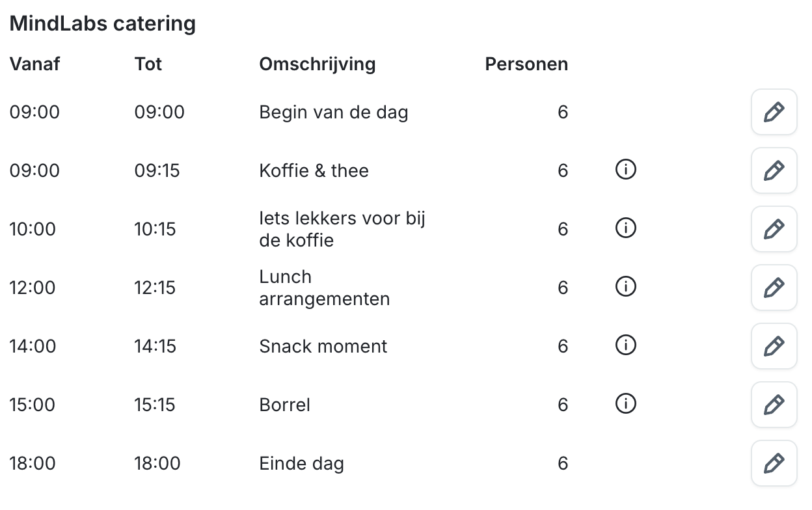Open info icon for Iets lekkers row
This screenshot has width=812, height=510.
coord(625,228)
